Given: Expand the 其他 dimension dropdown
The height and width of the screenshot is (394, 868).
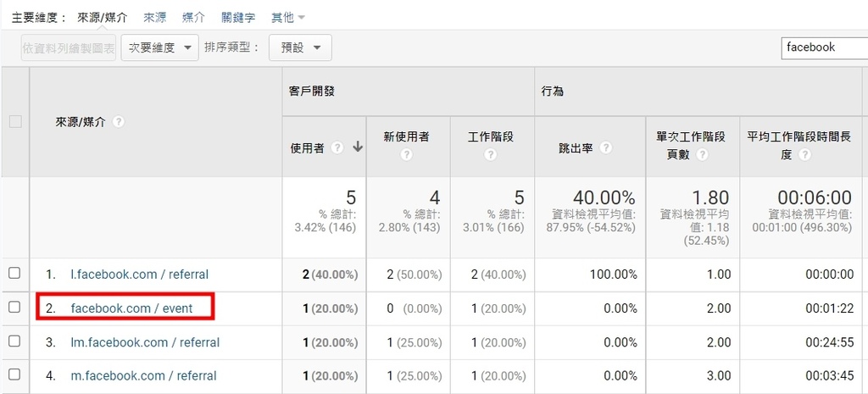Looking at the screenshot, I should [x=288, y=18].
